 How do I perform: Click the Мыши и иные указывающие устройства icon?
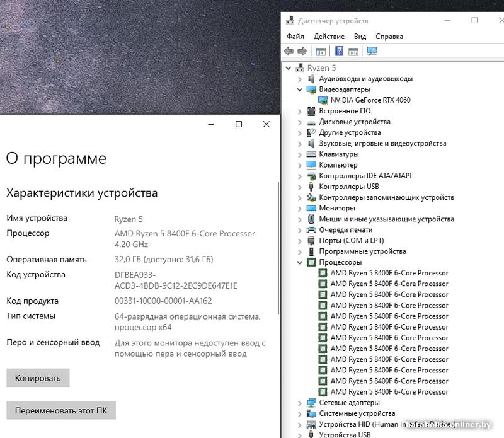[311, 219]
